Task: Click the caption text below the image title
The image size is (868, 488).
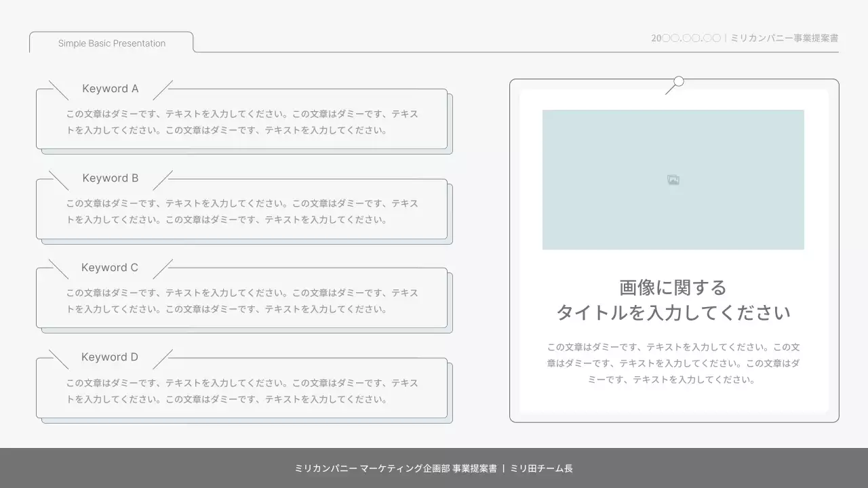Action: tap(673, 364)
